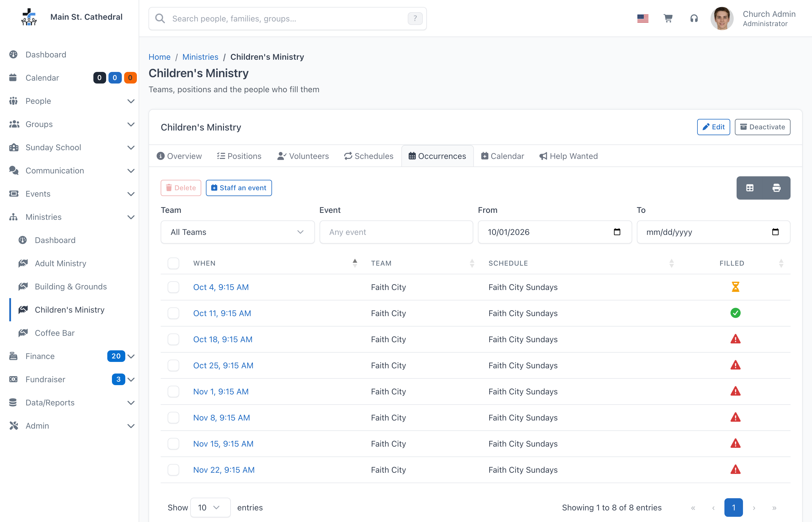Check the Nov 8 occurrence row

coord(173,418)
